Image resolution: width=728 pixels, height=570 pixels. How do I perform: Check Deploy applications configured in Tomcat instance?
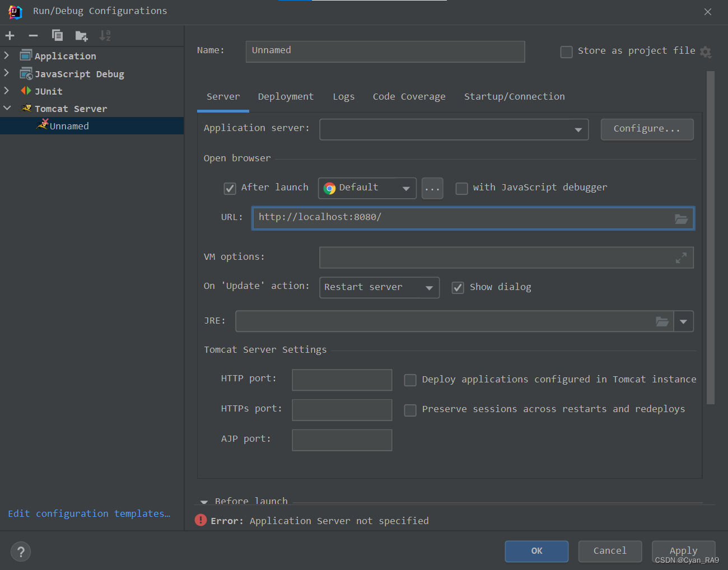pos(410,380)
